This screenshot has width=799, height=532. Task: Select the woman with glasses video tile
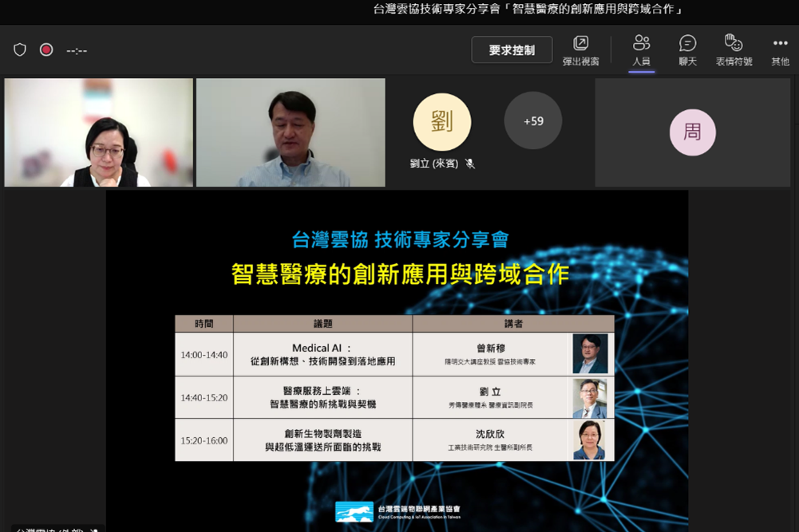(99, 132)
